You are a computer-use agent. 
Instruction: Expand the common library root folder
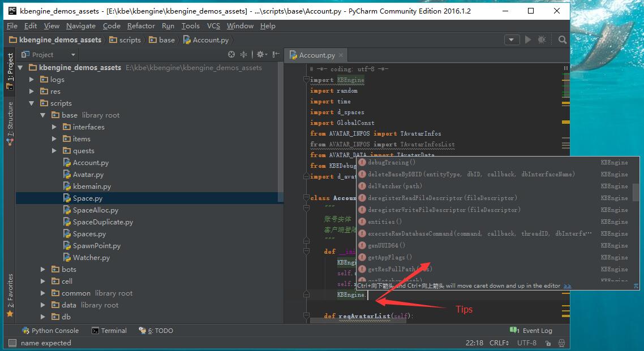point(42,293)
